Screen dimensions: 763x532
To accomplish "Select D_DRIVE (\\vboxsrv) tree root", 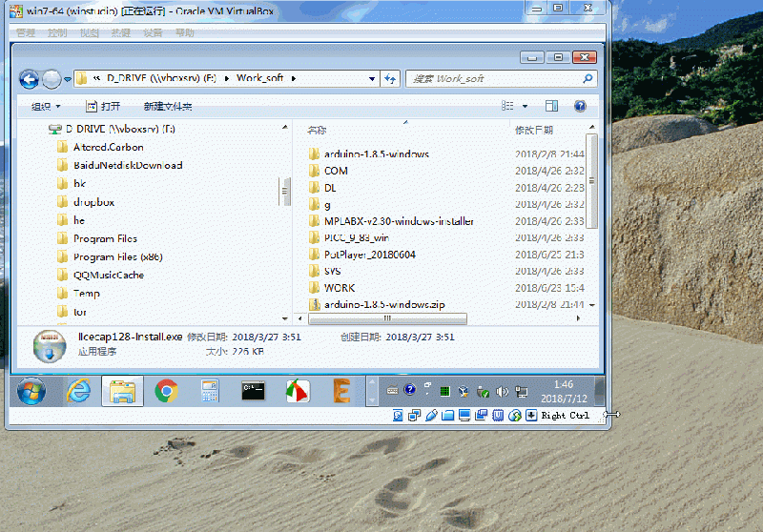I will click(112, 129).
